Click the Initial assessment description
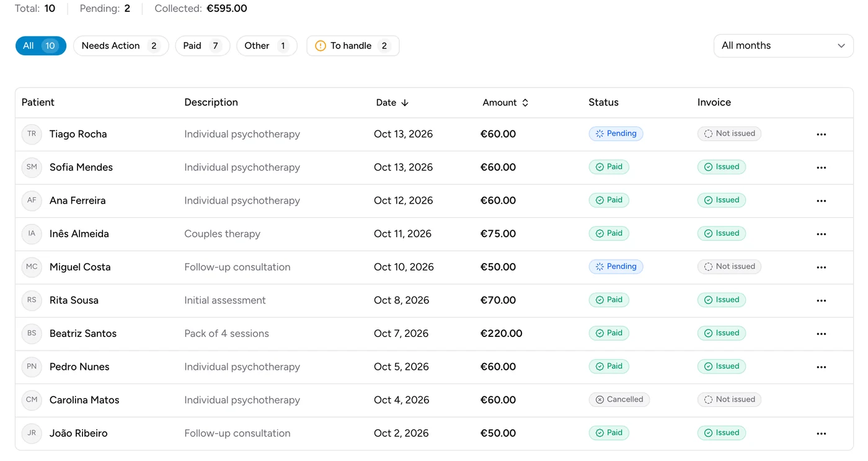868x461 pixels. click(224, 300)
